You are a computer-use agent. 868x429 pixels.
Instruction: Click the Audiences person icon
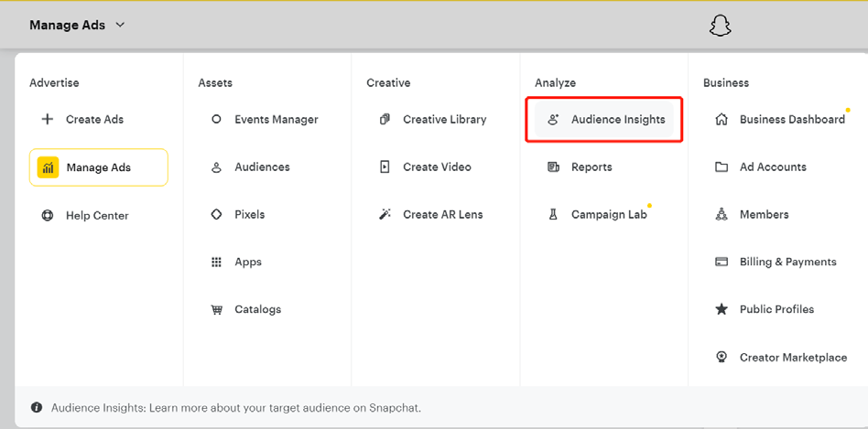216,167
